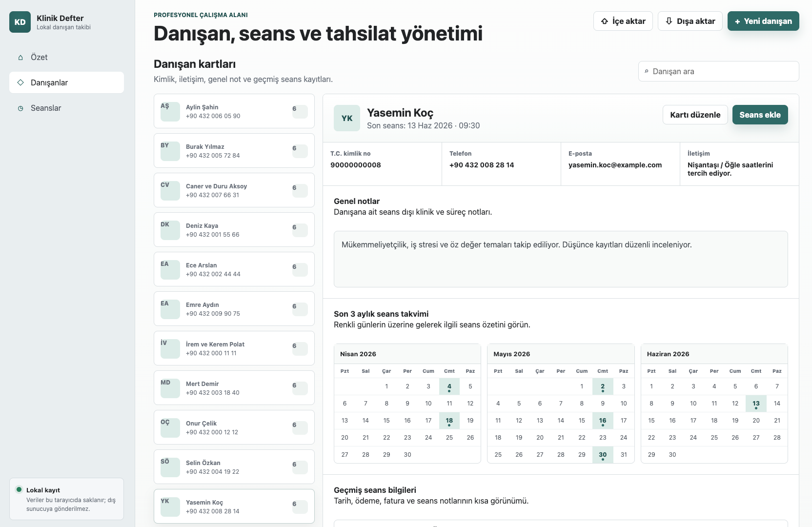Click session count badge on Aylin Şahin card

(300, 111)
